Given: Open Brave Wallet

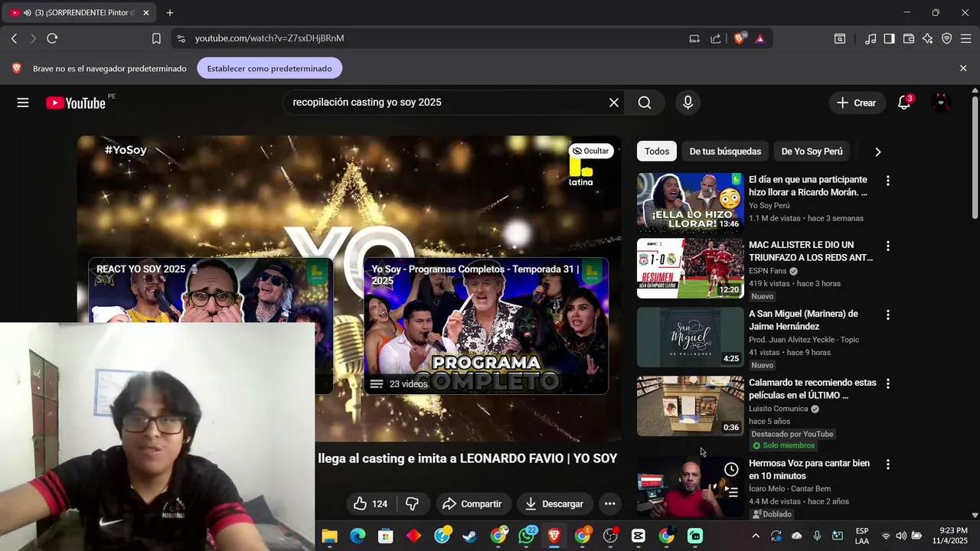Looking at the screenshot, I should pyautogui.click(x=909, y=38).
